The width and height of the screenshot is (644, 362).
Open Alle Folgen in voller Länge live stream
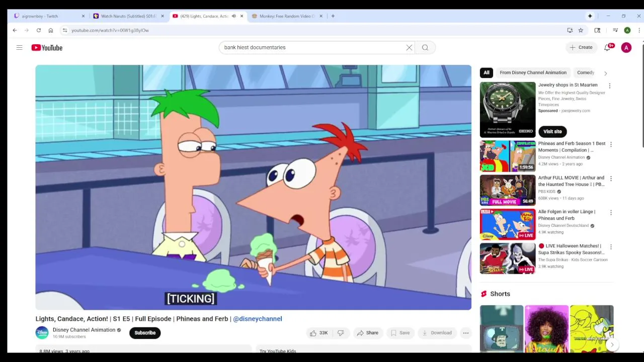click(567, 215)
